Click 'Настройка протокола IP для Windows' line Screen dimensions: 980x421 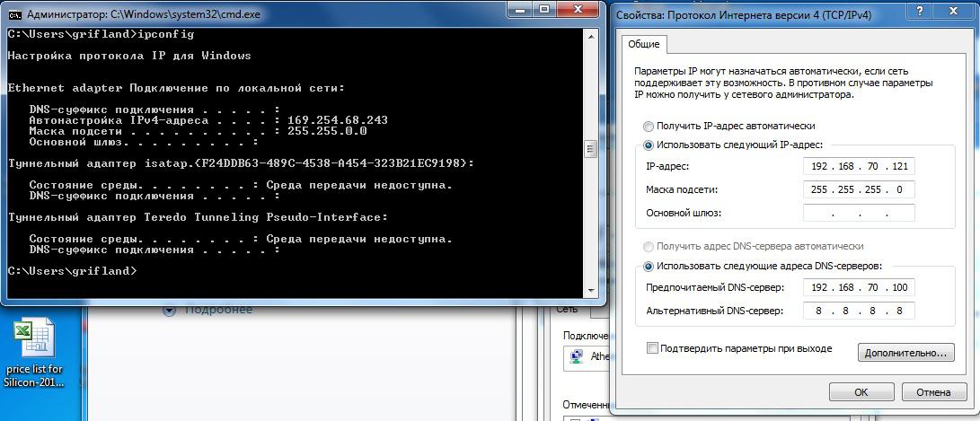click(x=128, y=56)
